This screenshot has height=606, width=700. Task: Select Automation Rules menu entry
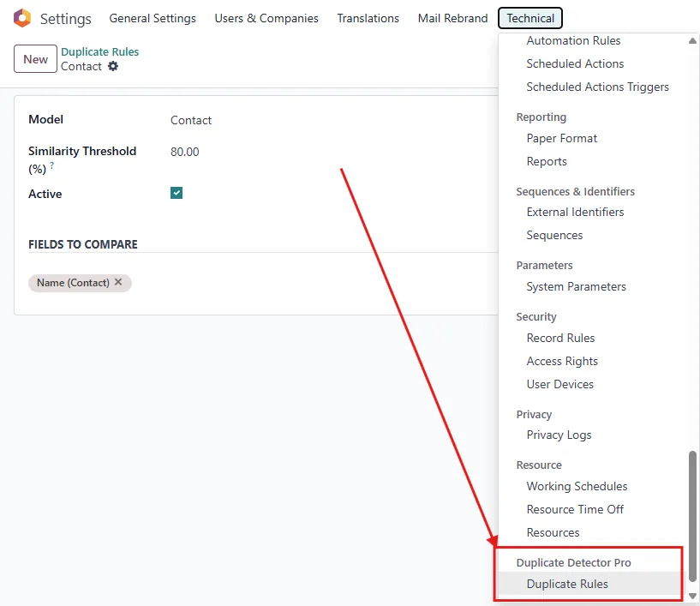573,40
